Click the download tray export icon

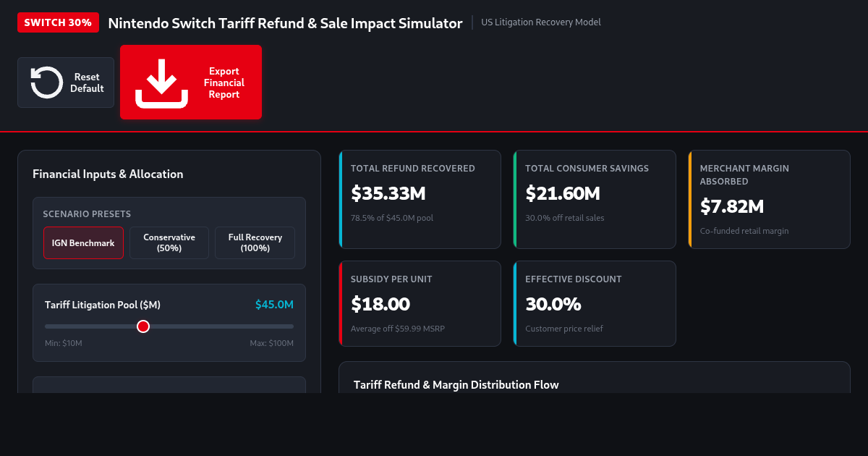pyautogui.click(x=162, y=83)
